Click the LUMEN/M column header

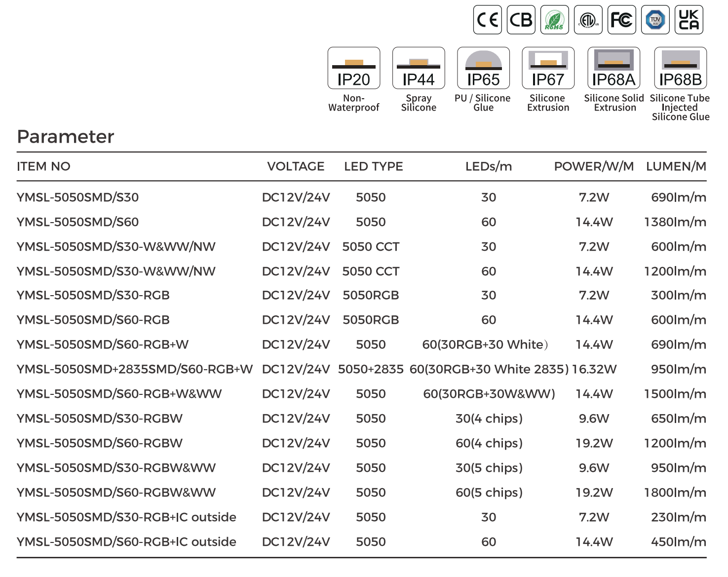(x=676, y=166)
